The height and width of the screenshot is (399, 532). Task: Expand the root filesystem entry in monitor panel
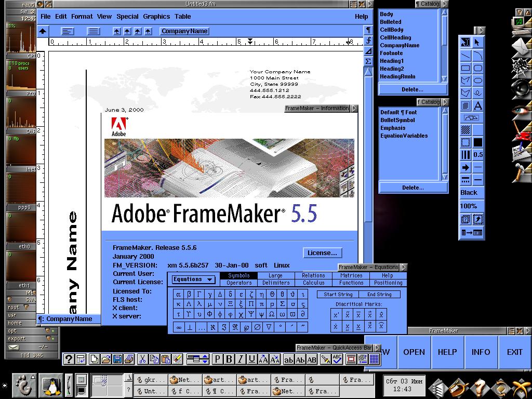[x=26, y=308]
